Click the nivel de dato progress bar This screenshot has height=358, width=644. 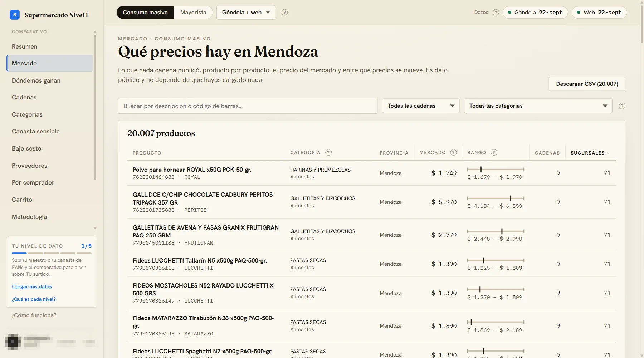click(x=52, y=253)
